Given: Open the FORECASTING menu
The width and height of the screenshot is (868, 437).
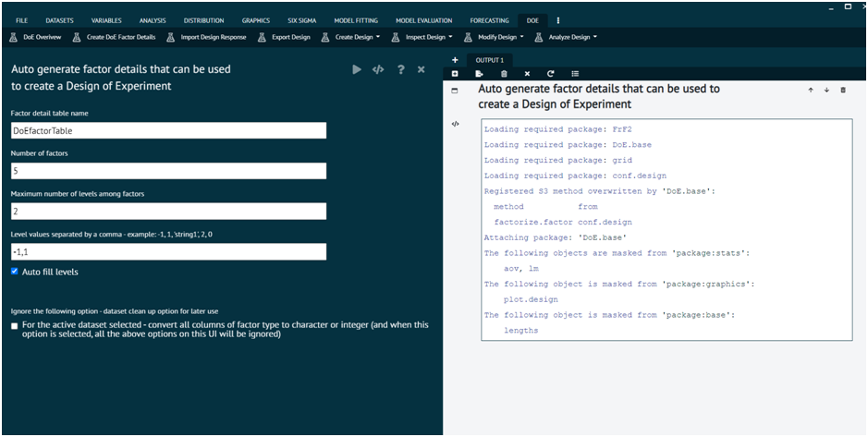Looking at the screenshot, I should click(x=489, y=20).
